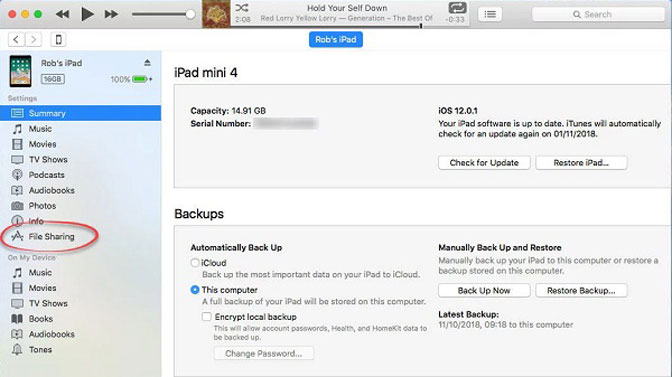Click the Back Up Now button
Screen dimensions: 672x377
(x=484, y=290)
